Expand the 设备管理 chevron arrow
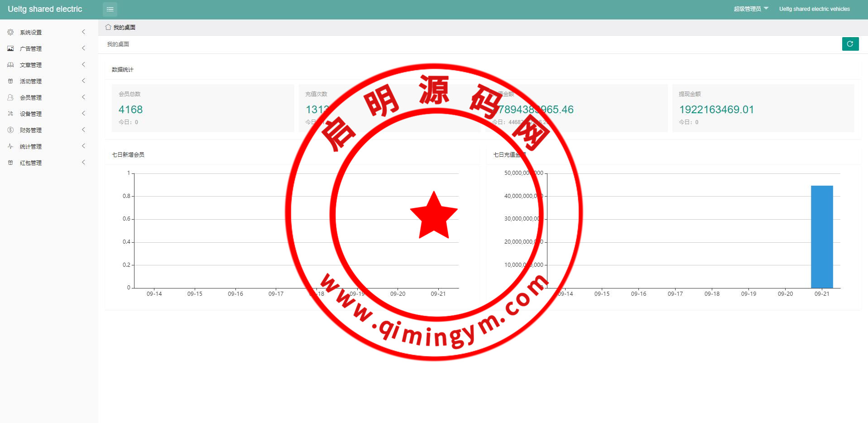The image size is (868, 423). (x=83, y=114)
